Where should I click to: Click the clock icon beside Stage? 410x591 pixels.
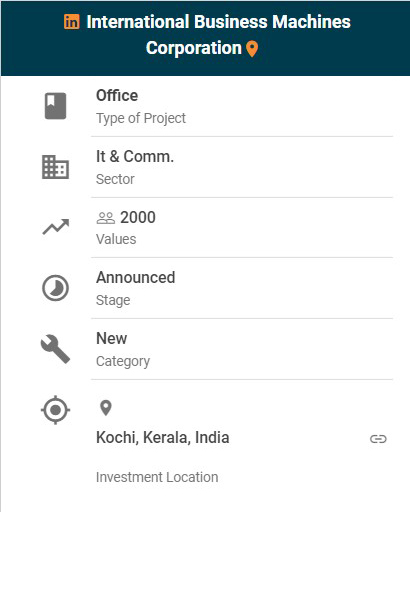tap(55, 288)
